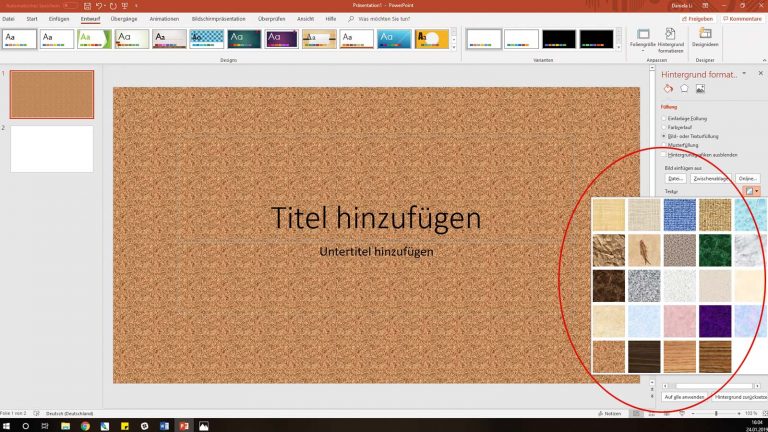Screen dimensions: 768x432
Task: Open the Animationen ribbon tab
Action: (164, 19)
